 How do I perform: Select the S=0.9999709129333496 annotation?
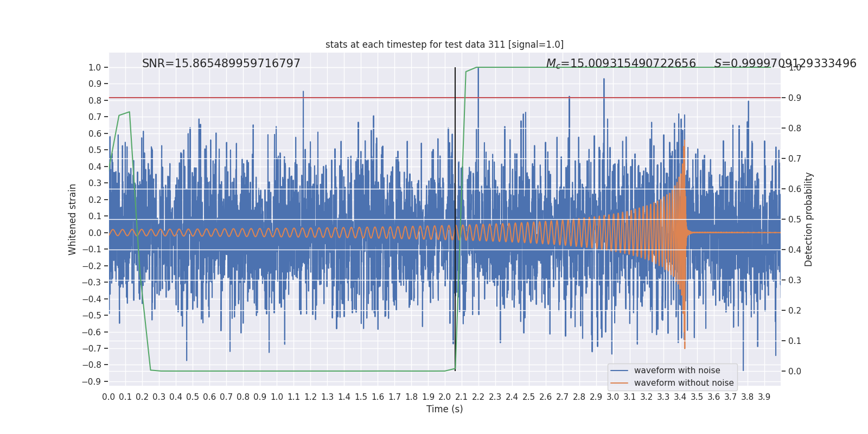point(785,63)
